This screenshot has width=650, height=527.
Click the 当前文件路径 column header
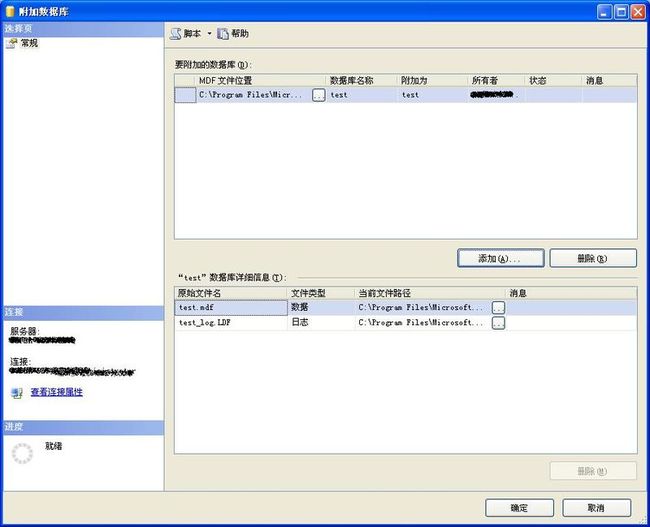click(x=430, y=293)
